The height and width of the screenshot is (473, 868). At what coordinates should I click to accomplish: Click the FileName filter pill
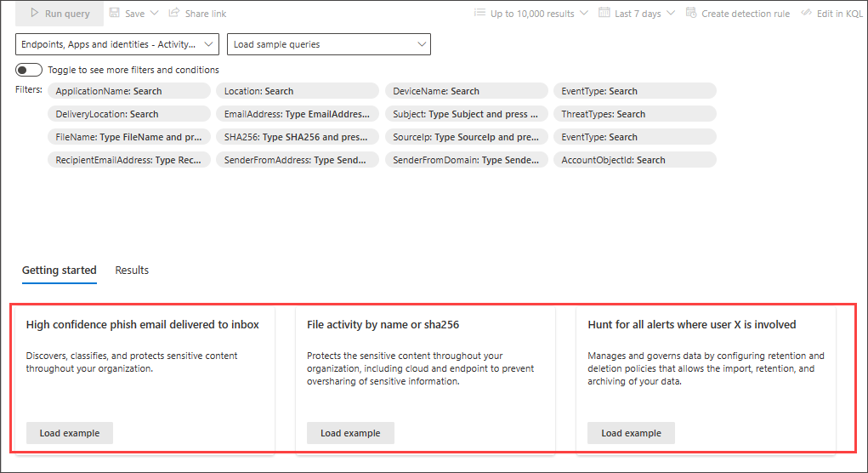(x=129, y=137)
